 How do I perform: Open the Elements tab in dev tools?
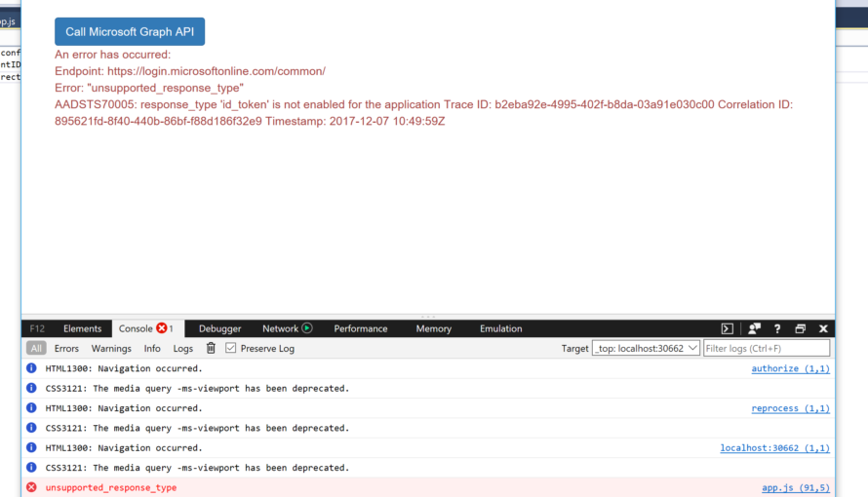pyautogui.click(x=83, y=328)
